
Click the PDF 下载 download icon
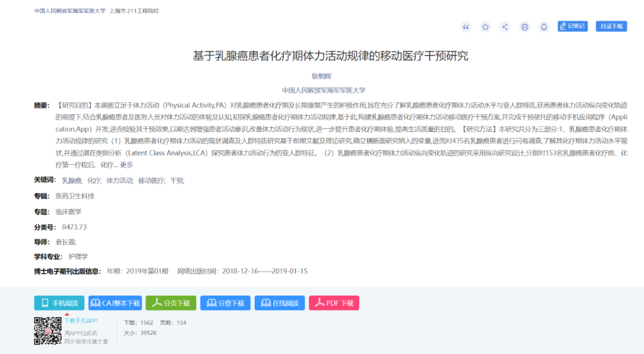[x=334, y=303]
